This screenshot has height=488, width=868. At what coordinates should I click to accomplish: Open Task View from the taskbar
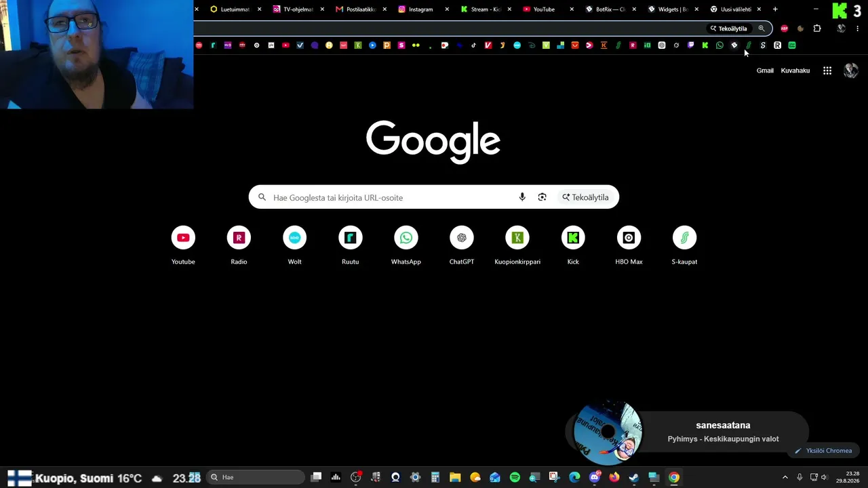coord(316,477)
